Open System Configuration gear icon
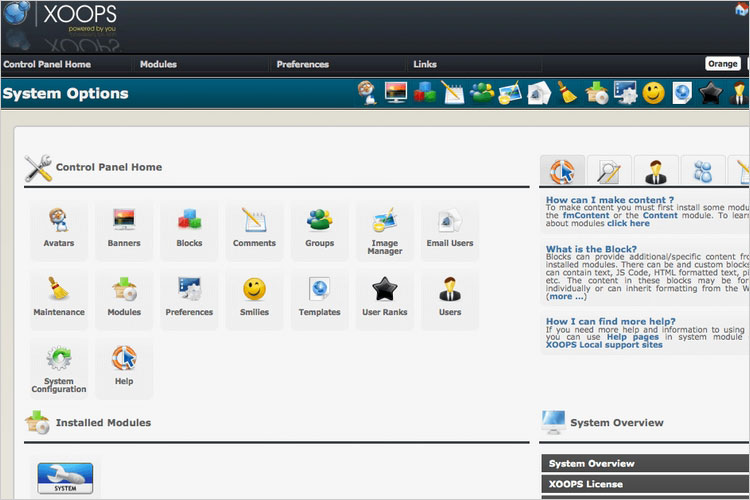 pyautogui.click(x=59, y=366)
